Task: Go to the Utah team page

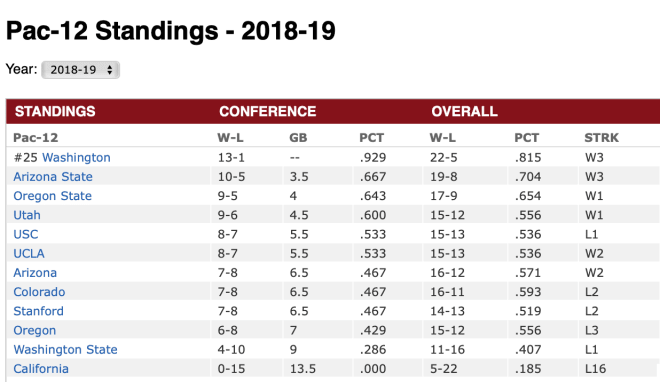Action: [27, 215]
